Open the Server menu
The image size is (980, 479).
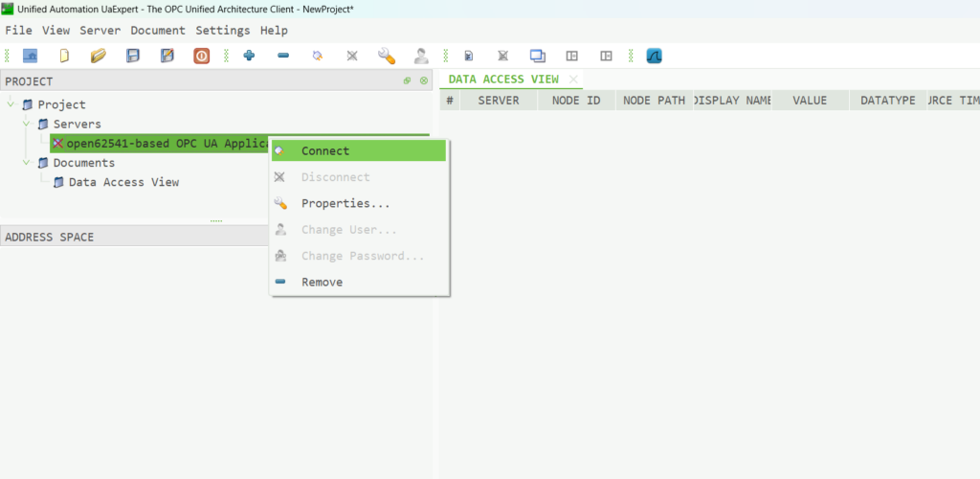click(100, 30)
